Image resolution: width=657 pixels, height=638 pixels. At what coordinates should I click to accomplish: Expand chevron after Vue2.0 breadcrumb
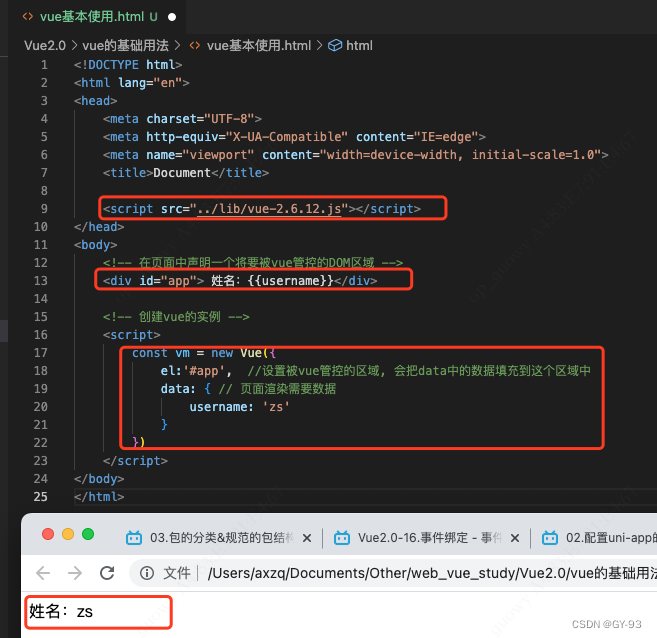74,45
